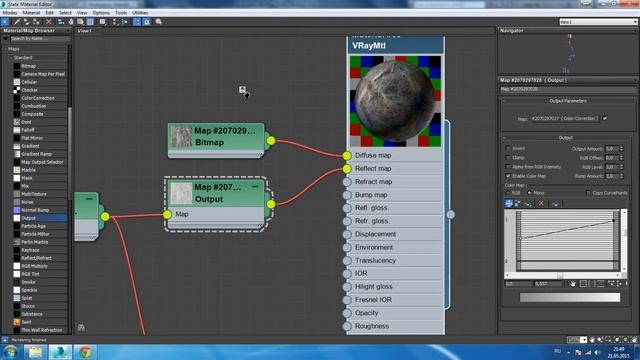Open the folder Explorer taskbar icon

pos(36,352)
